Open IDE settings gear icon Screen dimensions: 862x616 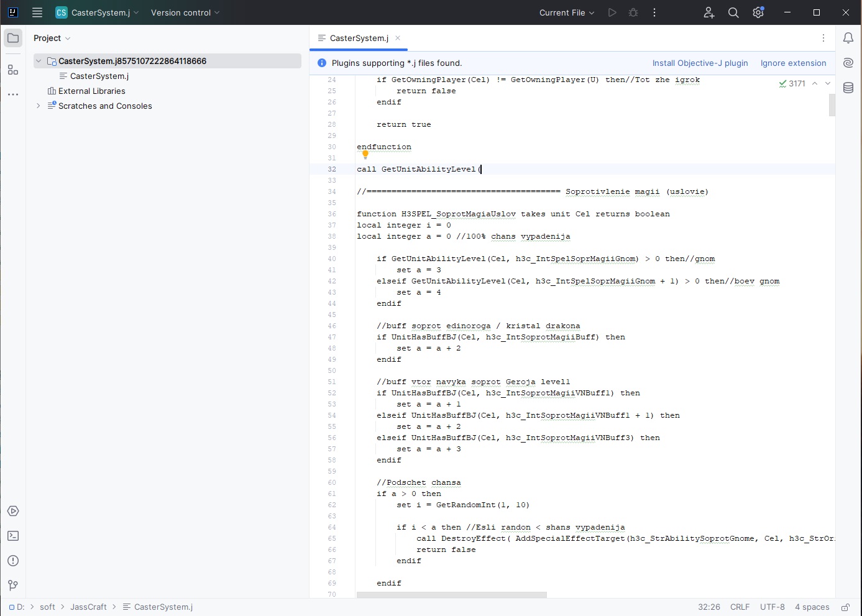(758, 12)
